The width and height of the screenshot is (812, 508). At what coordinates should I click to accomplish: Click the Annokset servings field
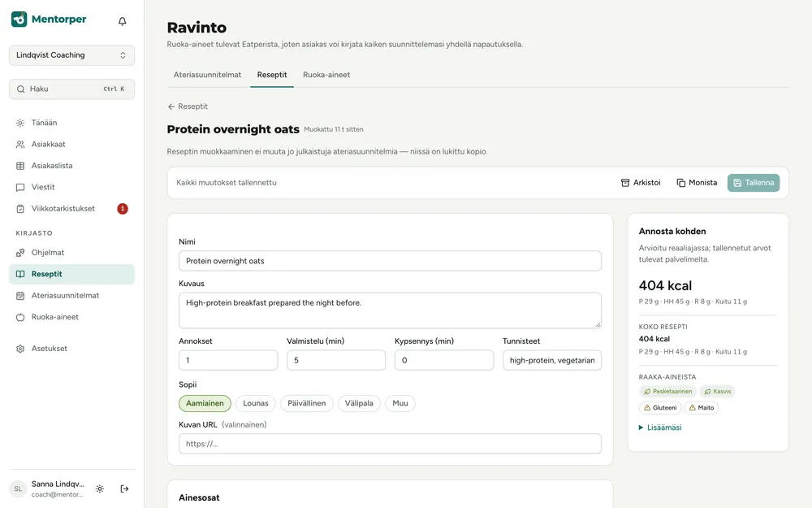pyautogui.click(x=228, y=360)
